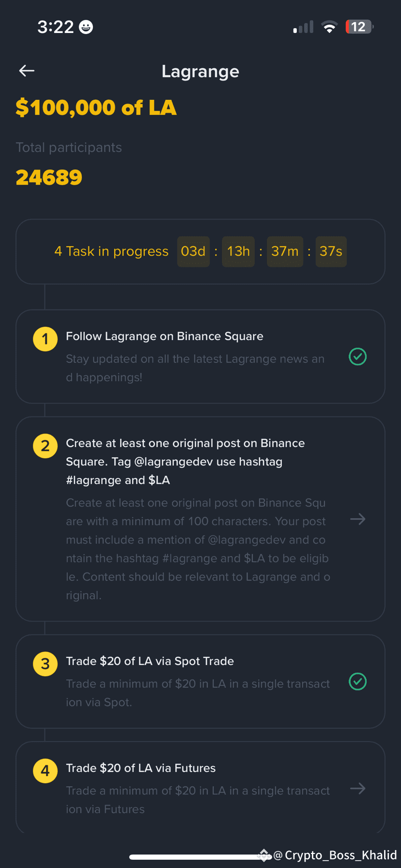Select Follow Lagrange on Binance Square task
This screenshot has width=401, height=868.
[x=200, y=356]
